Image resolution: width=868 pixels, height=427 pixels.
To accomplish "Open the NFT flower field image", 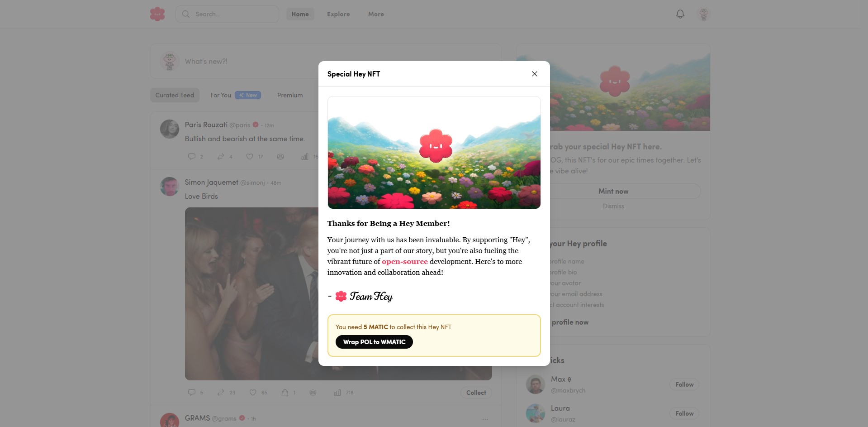I will coord(434,153).
